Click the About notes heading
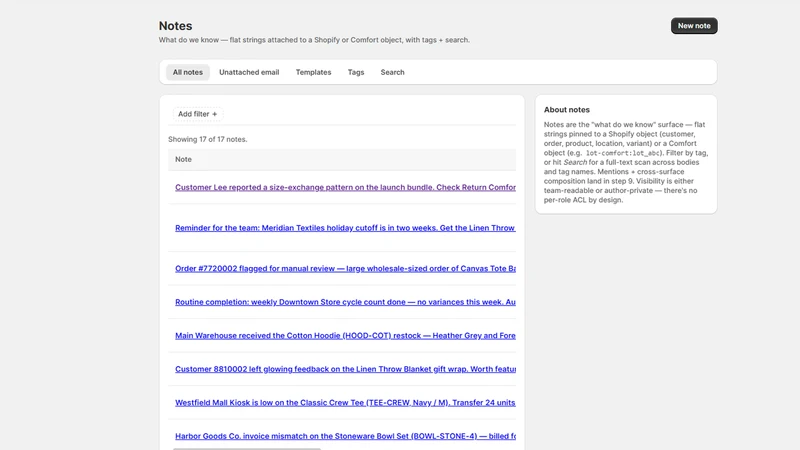Screen dimensions: 800x450 click(x=566, y=110)
